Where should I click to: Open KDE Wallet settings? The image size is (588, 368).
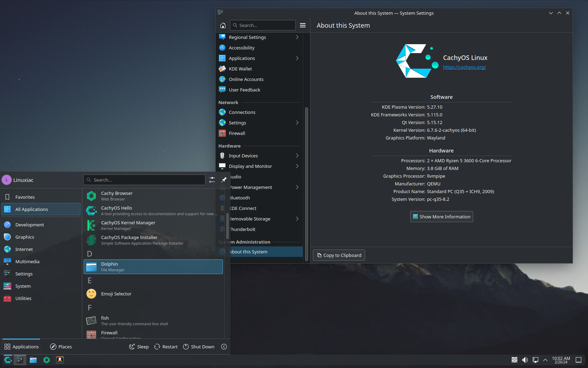click(259, 69)
